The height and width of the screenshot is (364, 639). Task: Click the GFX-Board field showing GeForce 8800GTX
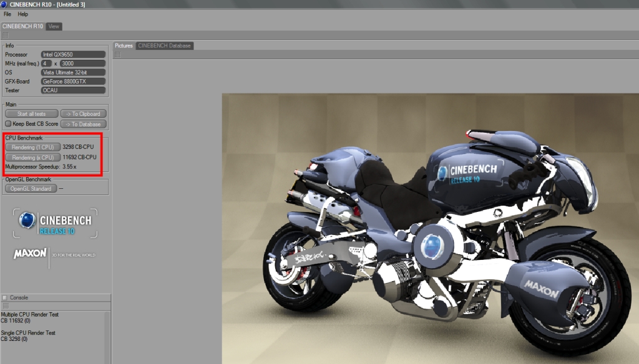point(73,82)
